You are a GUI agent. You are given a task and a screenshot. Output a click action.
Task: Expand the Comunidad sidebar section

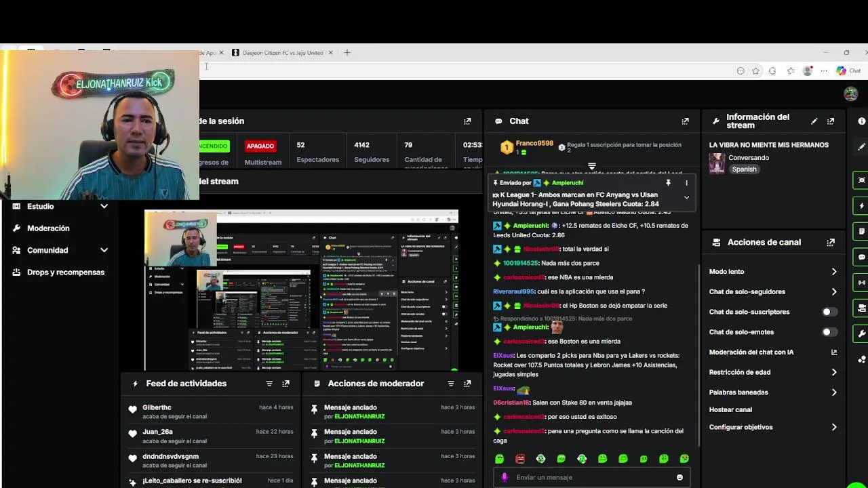[x=104, y=250]
